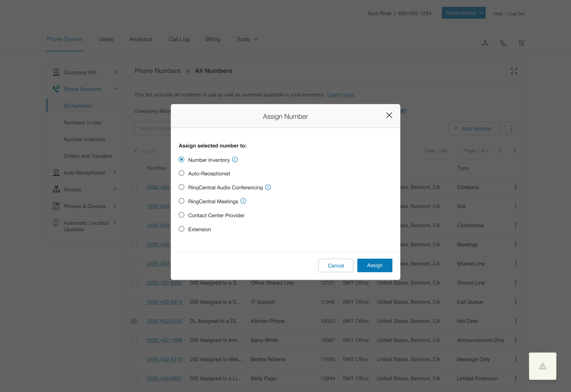
Task: Expand the Tools menu dropdown
Action: click(247, 39)
